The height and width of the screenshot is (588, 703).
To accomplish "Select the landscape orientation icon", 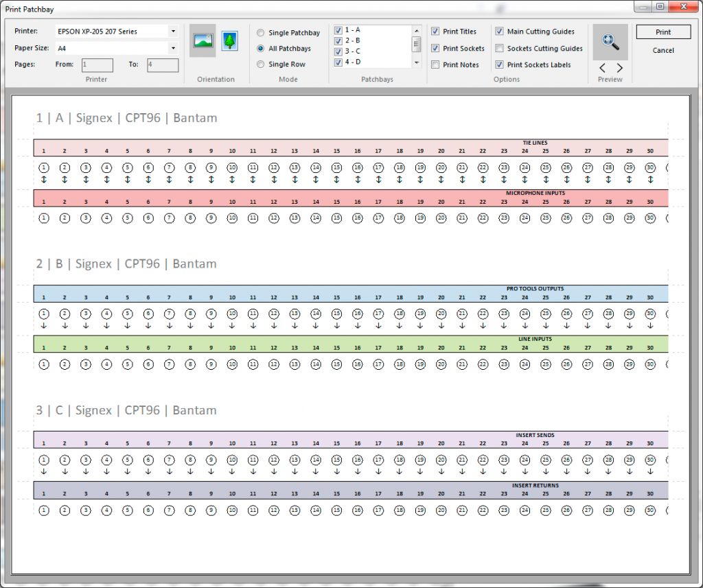I will (203, 42).
